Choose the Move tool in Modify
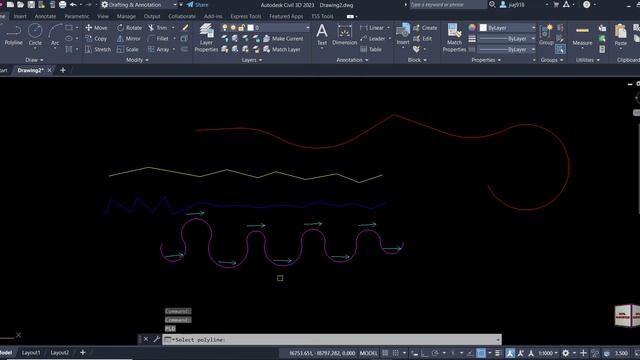Image resolution: width=640 pixels, height=360 pixels. (x=96, y=28)
